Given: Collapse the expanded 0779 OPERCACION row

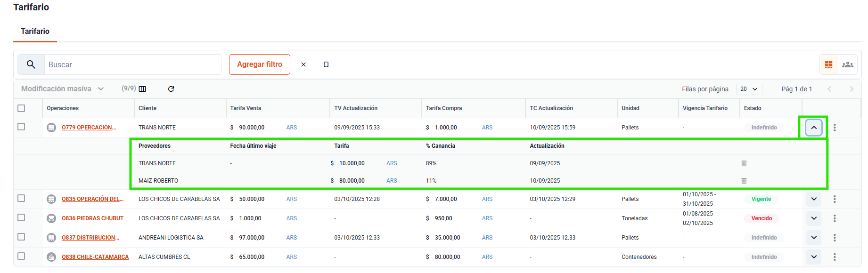Looking at the screenshot, I should [814, 128].
